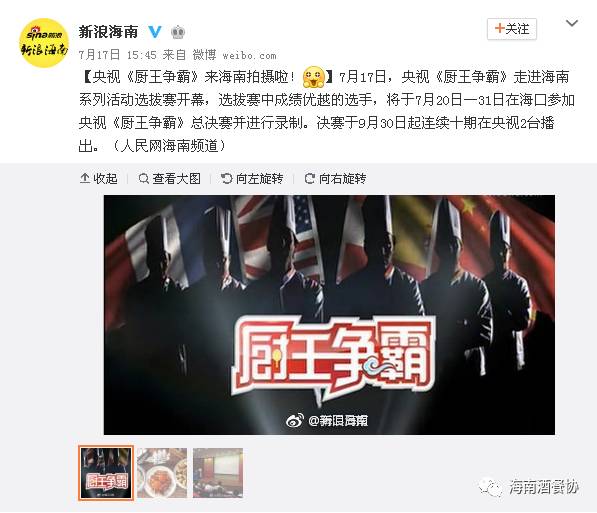Click the clockwise rotate arrow icon

(x=310, y=178)
